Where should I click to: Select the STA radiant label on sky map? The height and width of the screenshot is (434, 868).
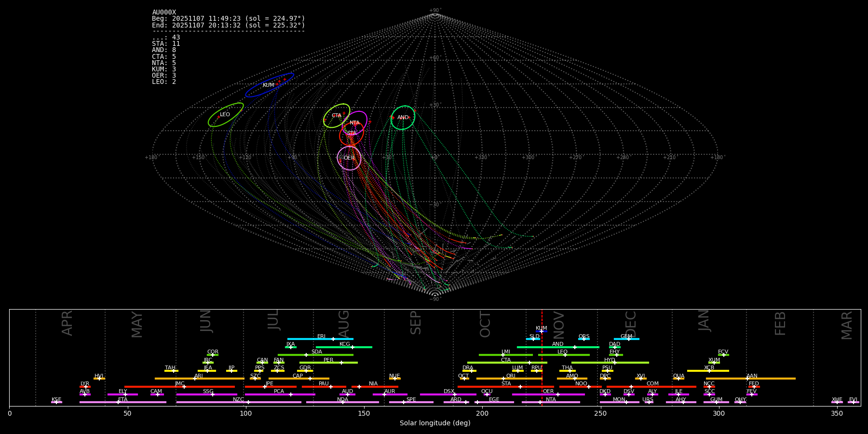coord(352,134)
